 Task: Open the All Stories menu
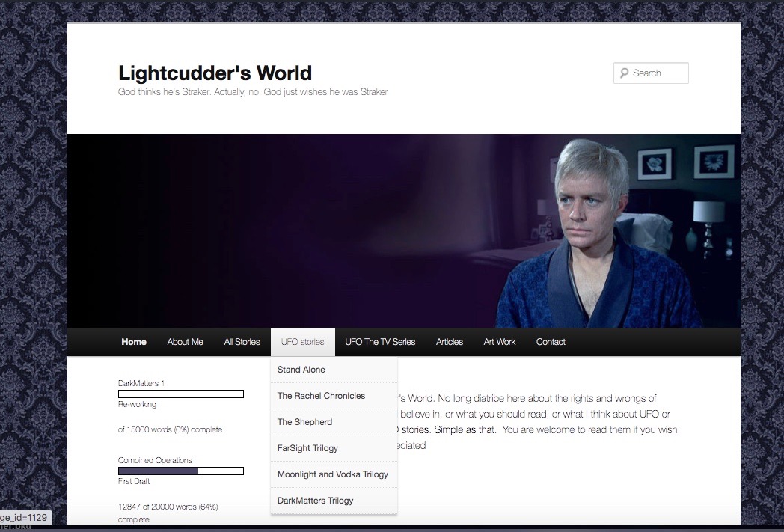pyautogui.click(x=242, y=342)
